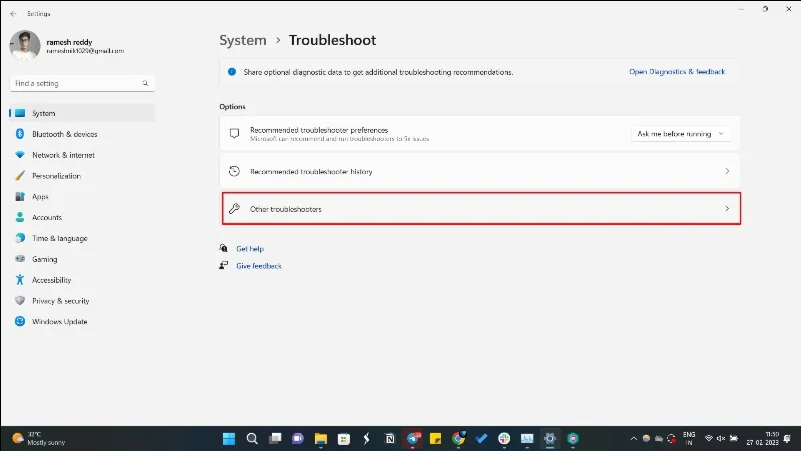Click the Find a setting search box
The image size is (801, 451).
pyautogui.click(x=75, y=83)
